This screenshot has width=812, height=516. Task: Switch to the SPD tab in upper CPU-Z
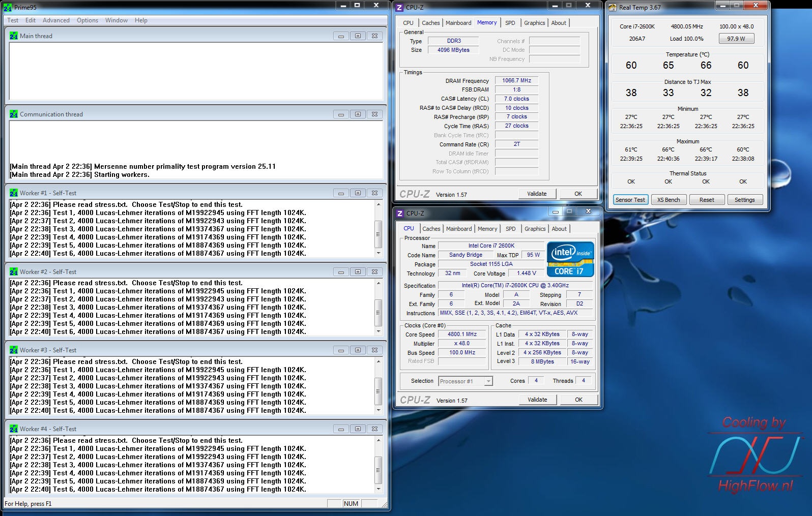coord(510,23)
